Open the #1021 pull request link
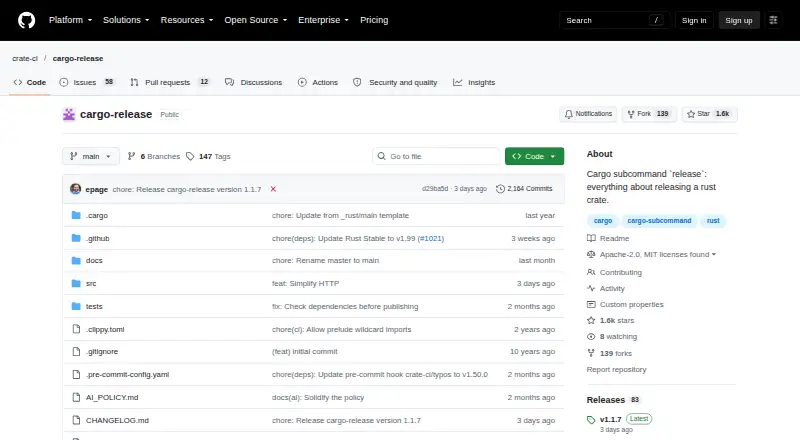800x440 pixels. [431, 238]
